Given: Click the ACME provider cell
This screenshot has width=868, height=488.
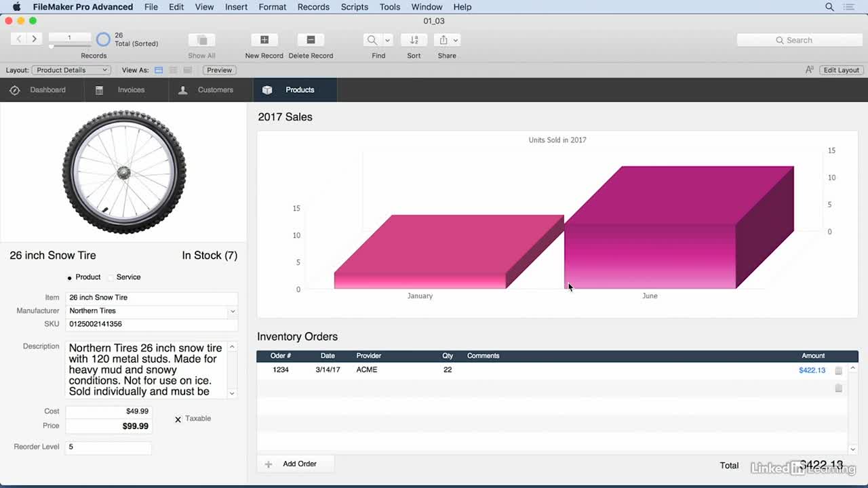Looking at the screenshot, I should click(x=367, y=370).
